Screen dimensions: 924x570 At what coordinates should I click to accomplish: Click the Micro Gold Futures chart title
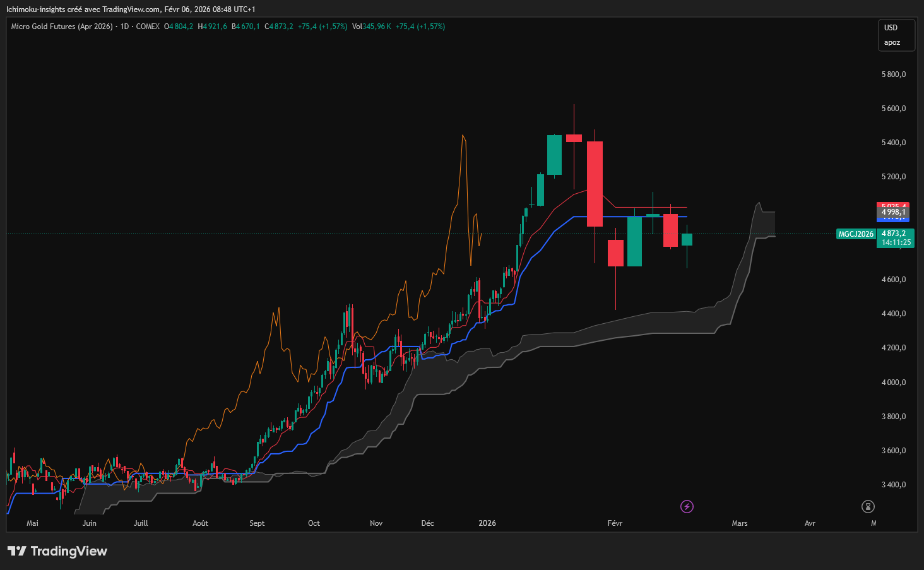click(x=62, y=27)
